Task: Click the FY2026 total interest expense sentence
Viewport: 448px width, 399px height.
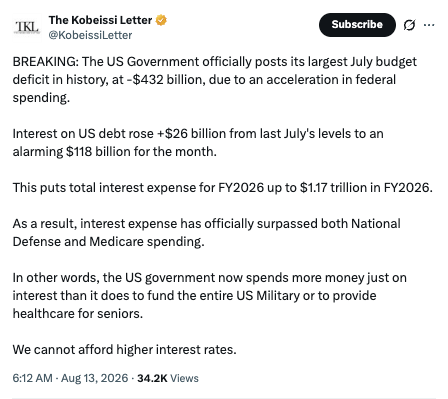Action: [223, 188]
